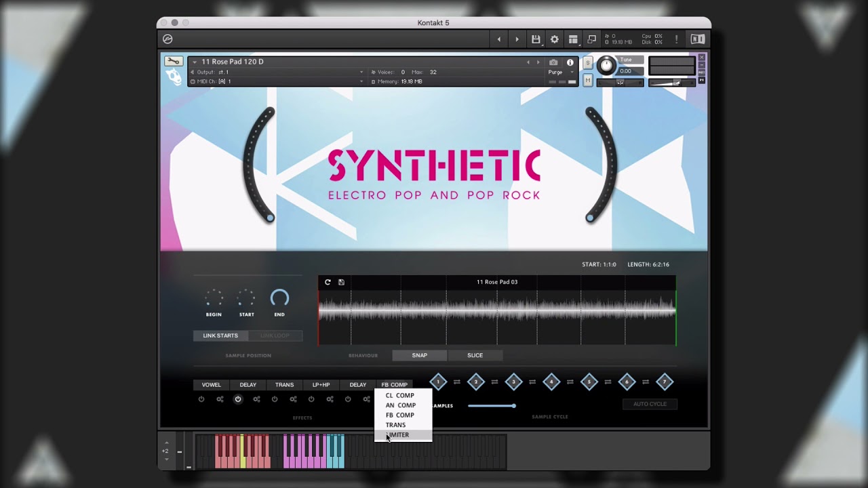The height and width of the screenshot is (488, 868).
Task: Toggle TRANS effect power
Action: (x=275, y=399)
